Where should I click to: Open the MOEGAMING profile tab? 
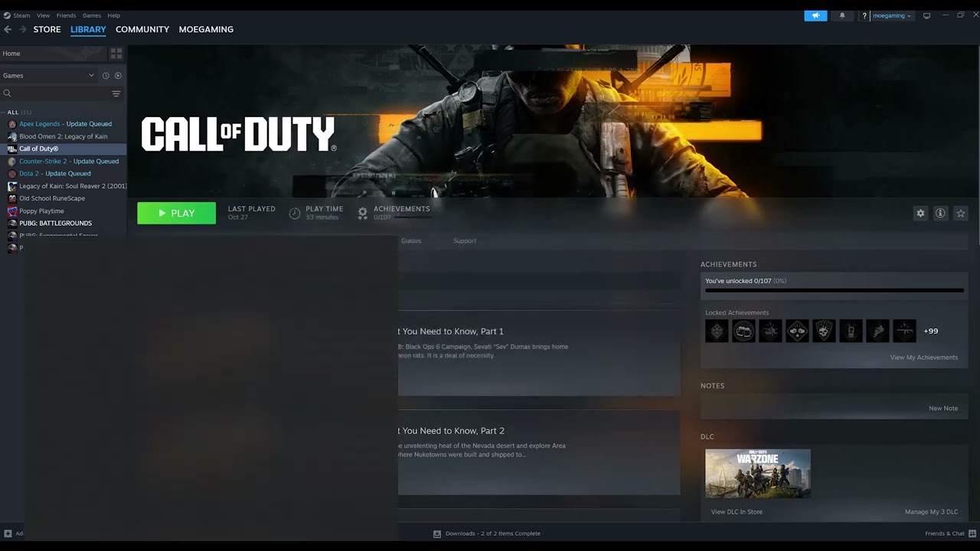coord(206,29)
